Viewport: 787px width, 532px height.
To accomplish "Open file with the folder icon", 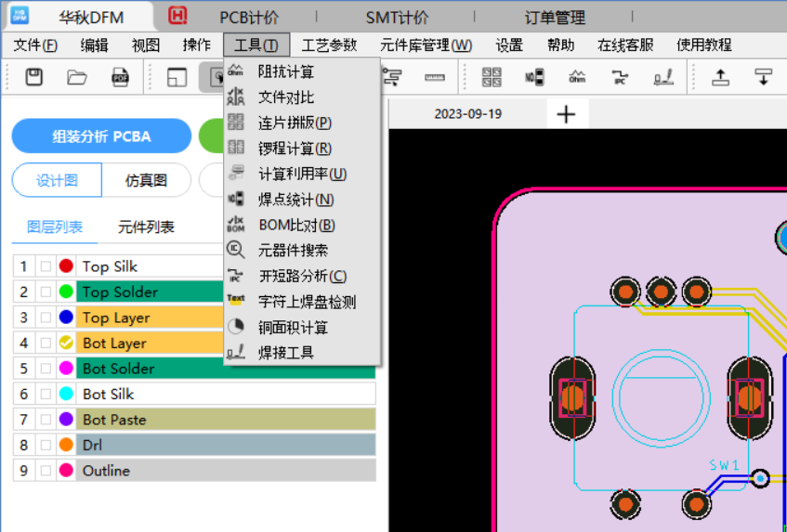I will click(x=77, y=77).
